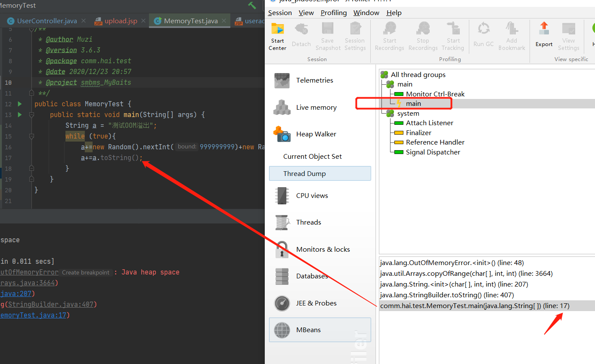Image resolution: width=595 pixels, height=364 pixels.
Task: Click the utOfMemoryError exception link in console
Action: coord(29,272)
